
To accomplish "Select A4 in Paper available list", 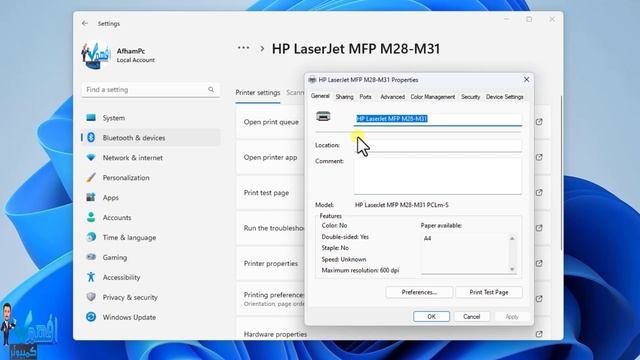I will click(427, 238).
